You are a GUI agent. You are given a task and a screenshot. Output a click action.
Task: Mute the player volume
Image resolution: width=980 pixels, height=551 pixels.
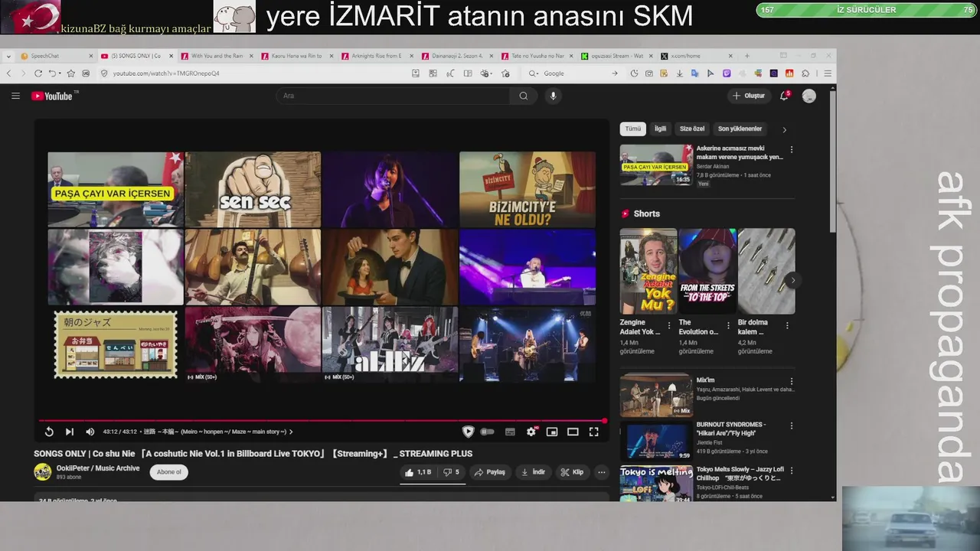(x=90, y=432)
